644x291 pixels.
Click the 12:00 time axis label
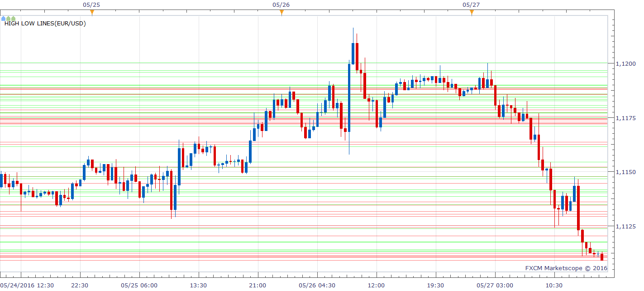point(377,285)
